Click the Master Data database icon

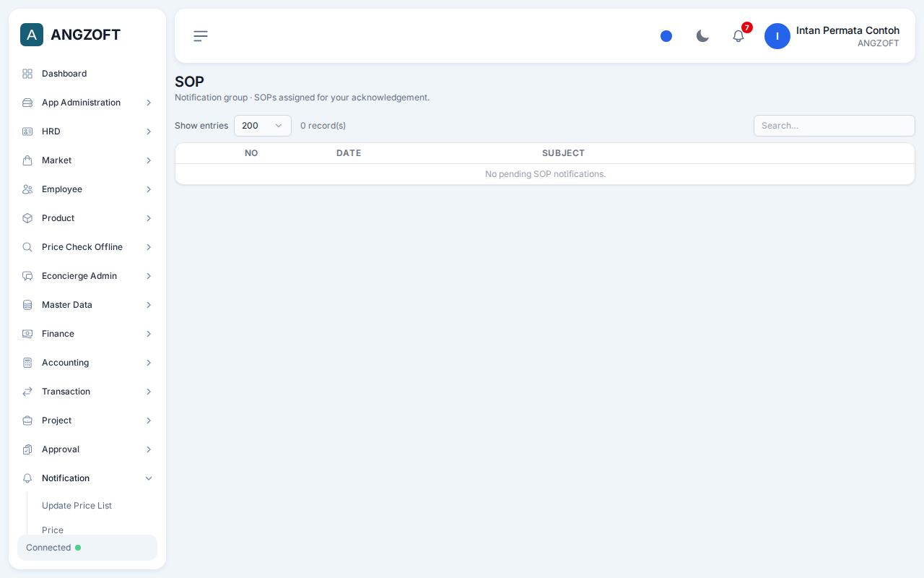tap(27, 305)
